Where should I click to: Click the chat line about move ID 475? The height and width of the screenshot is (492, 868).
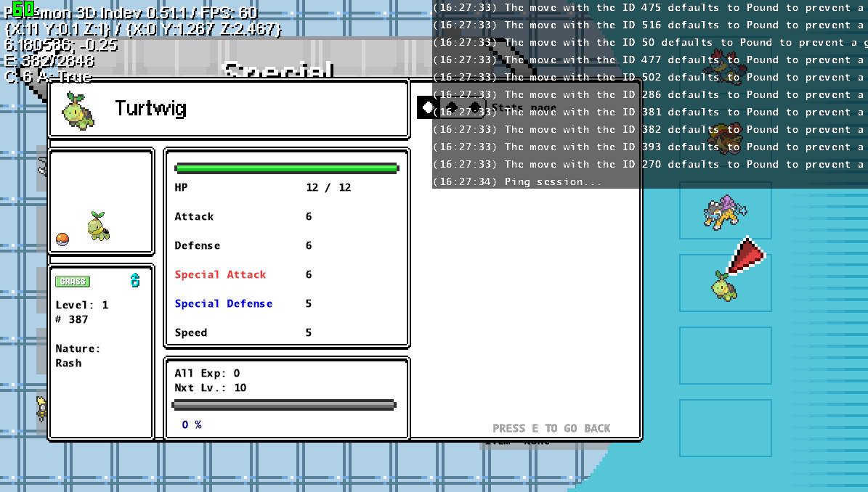[x=650, y=8]
